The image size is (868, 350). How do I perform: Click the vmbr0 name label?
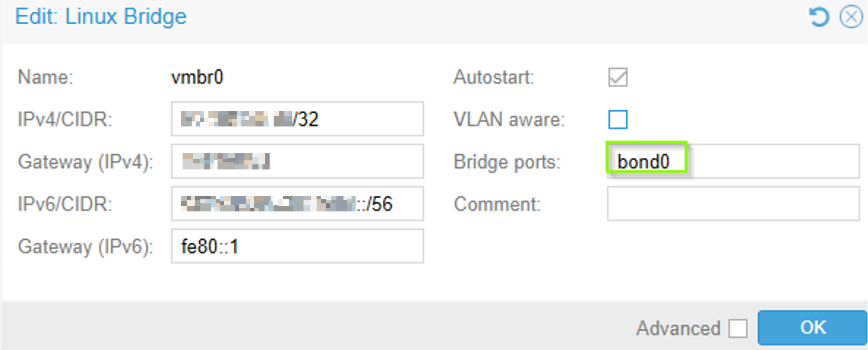198,77
